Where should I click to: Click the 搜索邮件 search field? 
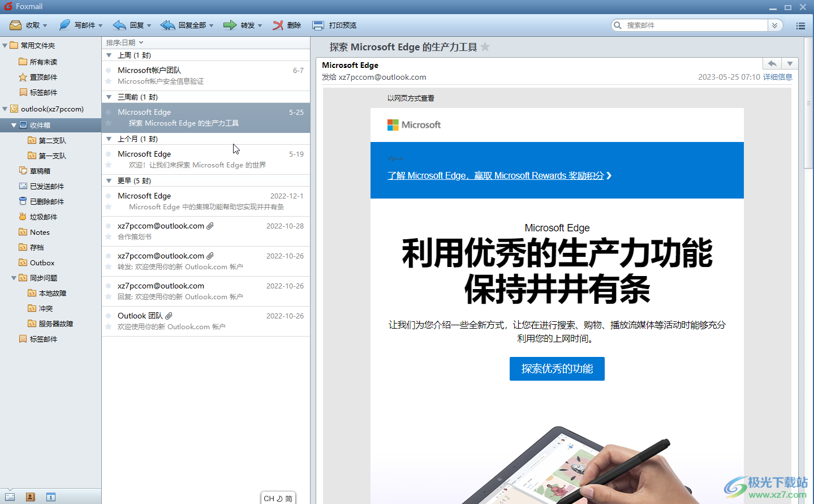tap(695, 25)
